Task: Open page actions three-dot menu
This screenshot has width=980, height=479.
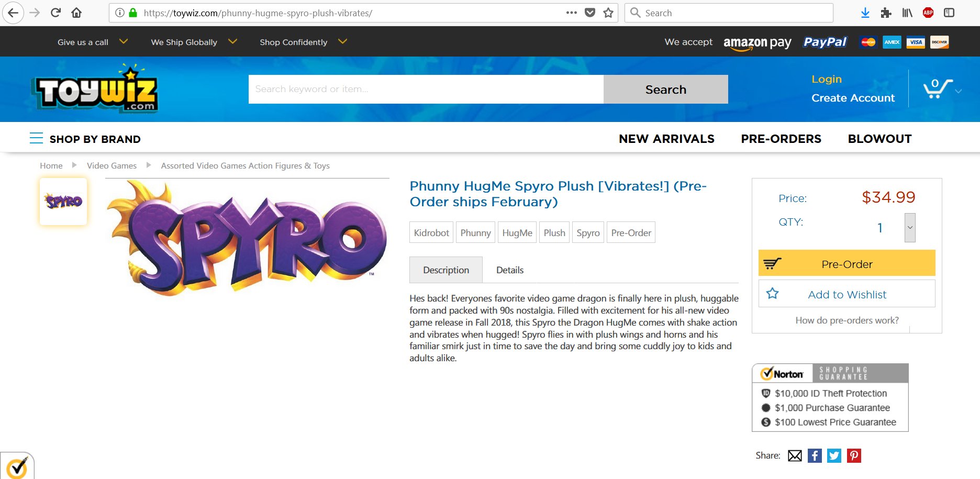Action: tap(572, 13)
